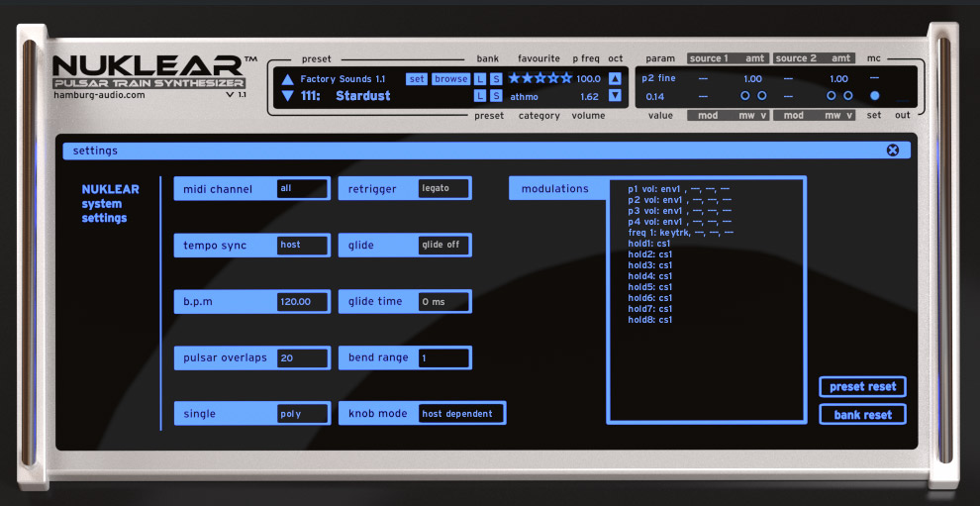
Task: Click the preset load L button
Action: (480, 96)
